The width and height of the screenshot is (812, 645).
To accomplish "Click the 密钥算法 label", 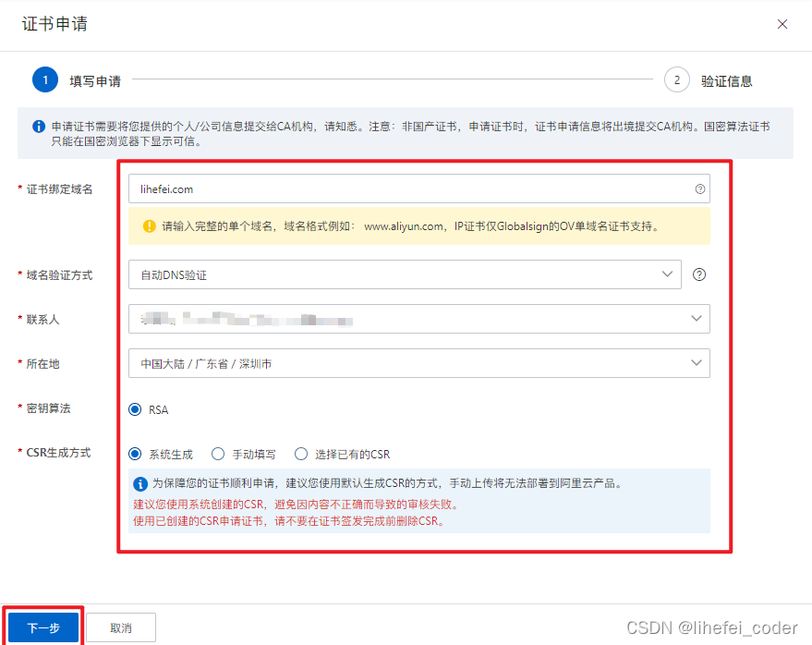I will 48,408.
